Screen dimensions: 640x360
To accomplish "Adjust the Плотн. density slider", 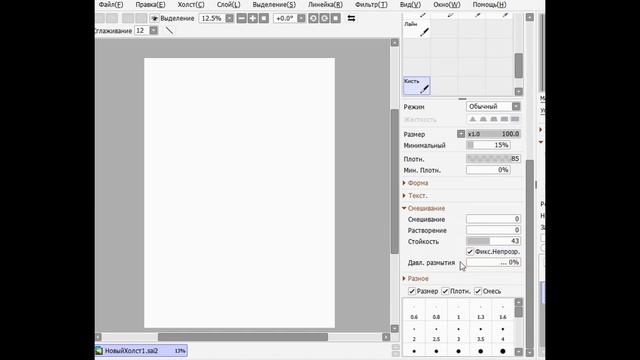I will click(x=493, y=159).
